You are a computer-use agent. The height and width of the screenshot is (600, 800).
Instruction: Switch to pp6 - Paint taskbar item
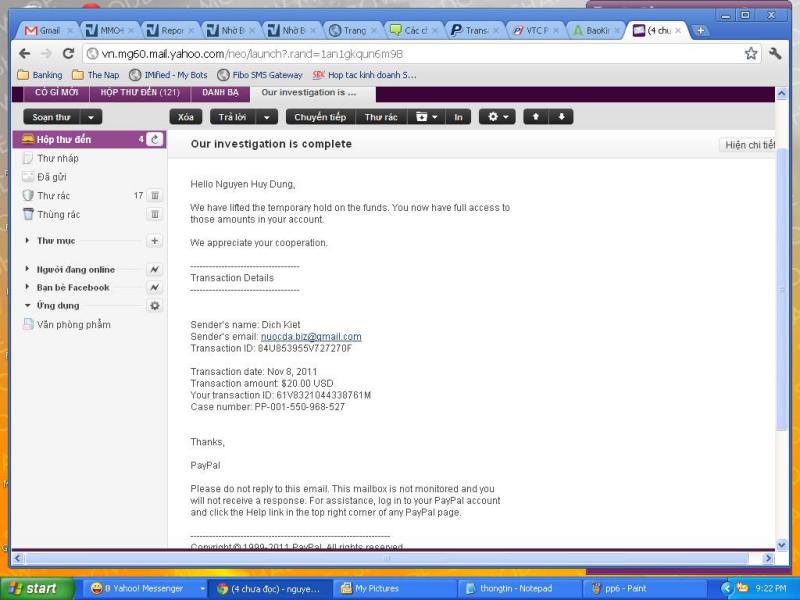(643, 588)
